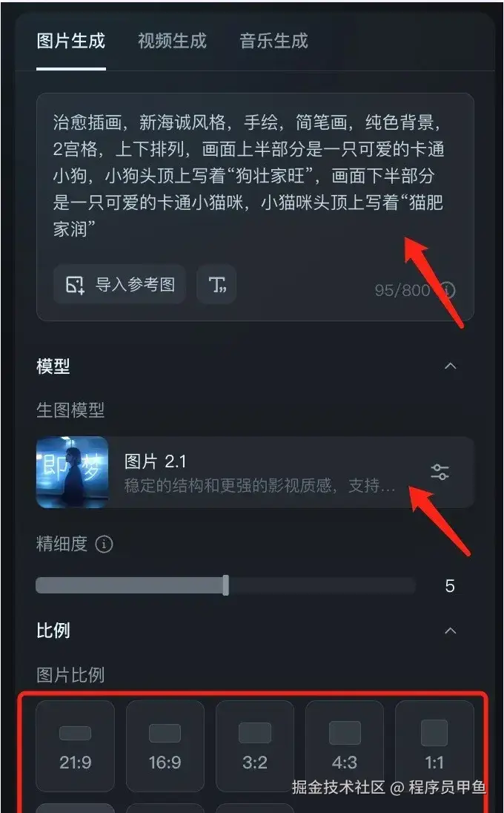Select the 3:2 image ratio

pyautogui.click(x=255, y=746)
